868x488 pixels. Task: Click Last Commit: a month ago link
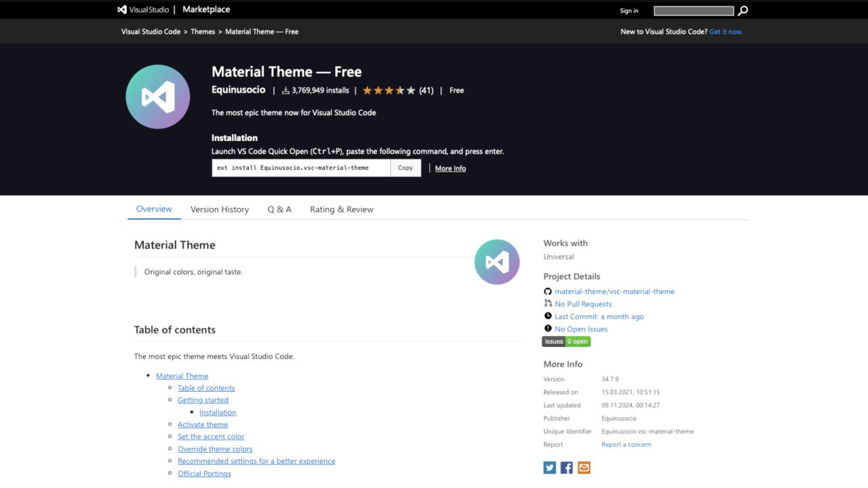point(599,317)
